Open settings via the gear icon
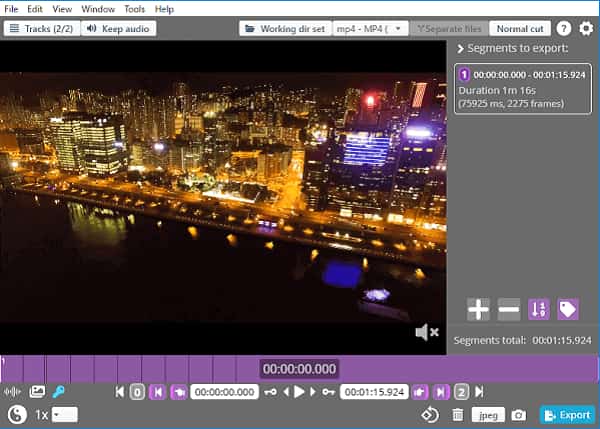Image resolution: width=600 pixels, height=429 pixels. pyautogui.click(x=586, y=29)
